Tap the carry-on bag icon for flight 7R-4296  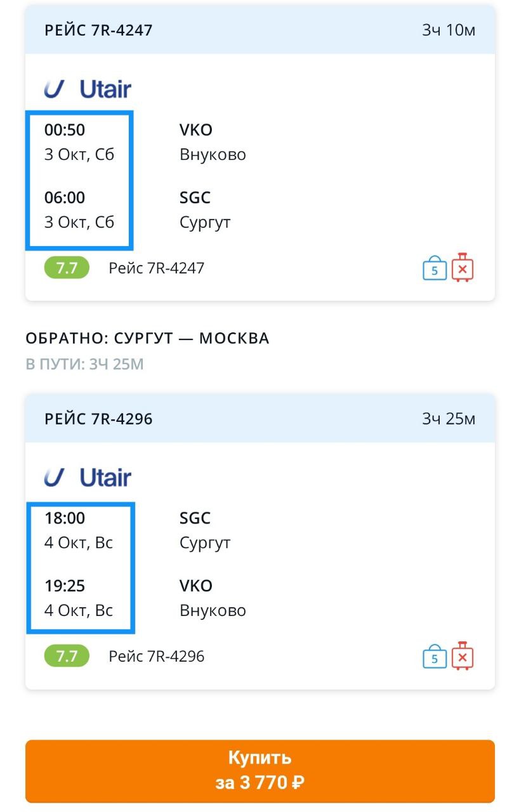click(435, 657)
